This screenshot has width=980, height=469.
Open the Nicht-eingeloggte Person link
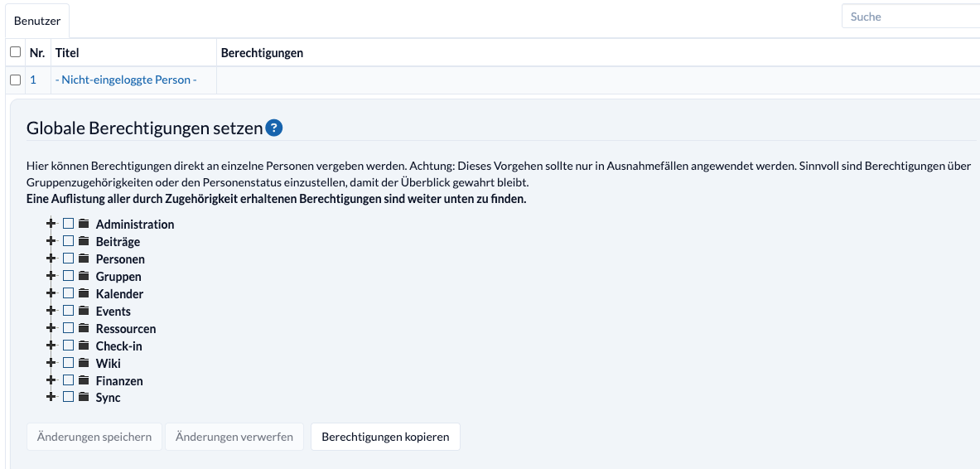(x=126, y=80)
